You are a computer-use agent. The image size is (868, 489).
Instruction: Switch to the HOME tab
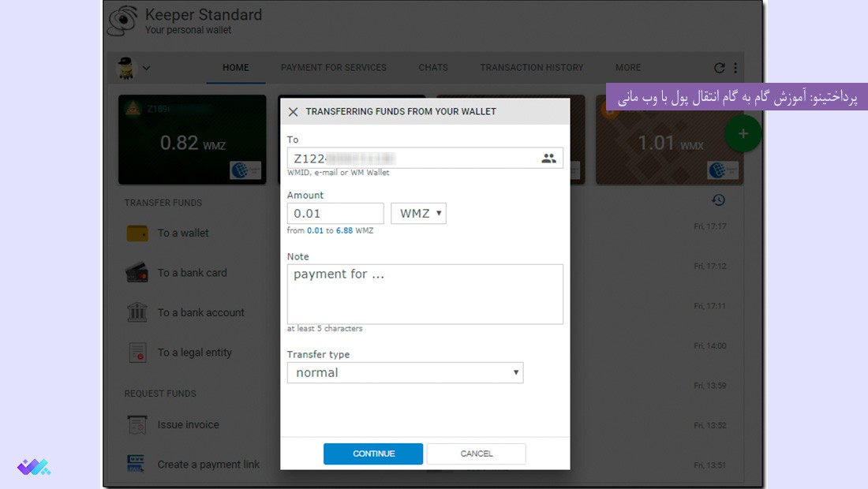pos(236,68)
